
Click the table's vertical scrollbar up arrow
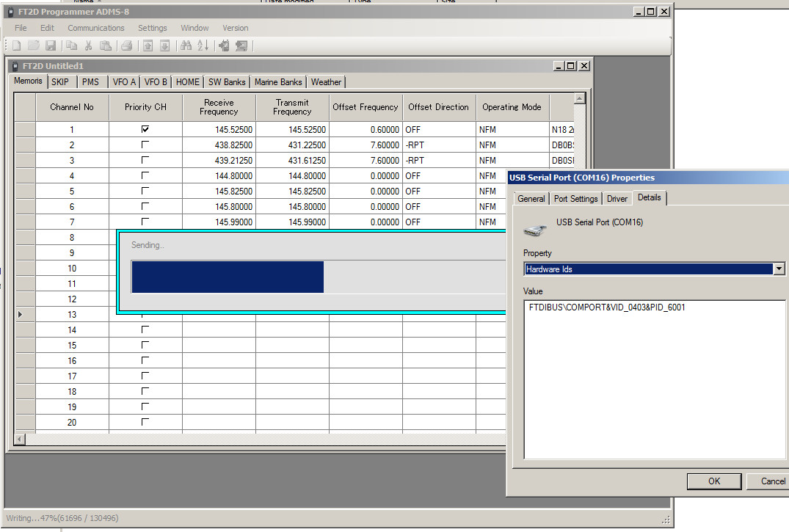580,98
